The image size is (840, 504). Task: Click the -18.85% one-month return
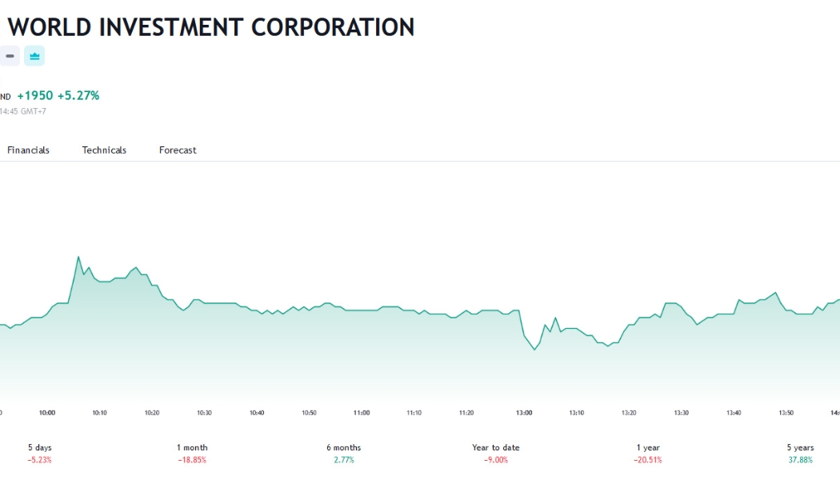pyautogui.click(x=192, y=460)
